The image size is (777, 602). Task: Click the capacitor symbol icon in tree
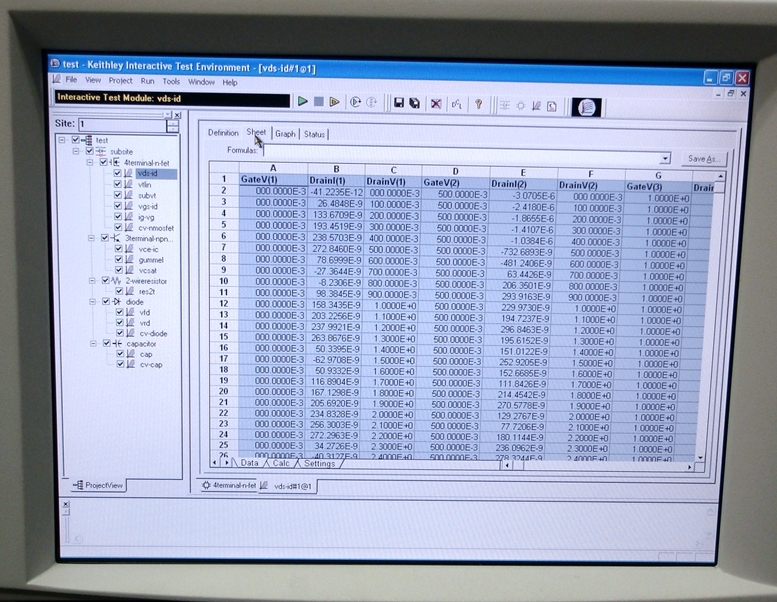tap(118, 343)
